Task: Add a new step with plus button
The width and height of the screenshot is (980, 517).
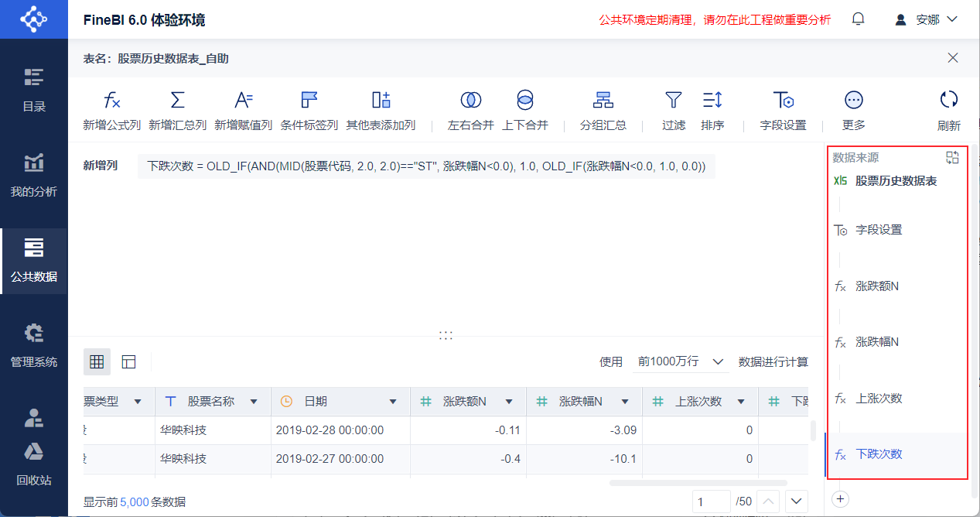Action: click(840, 499)
